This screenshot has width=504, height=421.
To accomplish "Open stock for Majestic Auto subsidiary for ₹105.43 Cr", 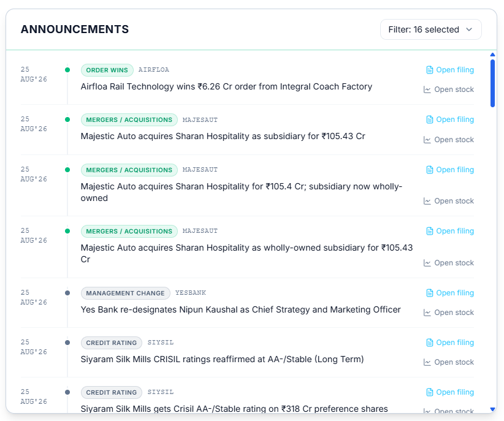I will pyautogui.click(x=448, y=140).
